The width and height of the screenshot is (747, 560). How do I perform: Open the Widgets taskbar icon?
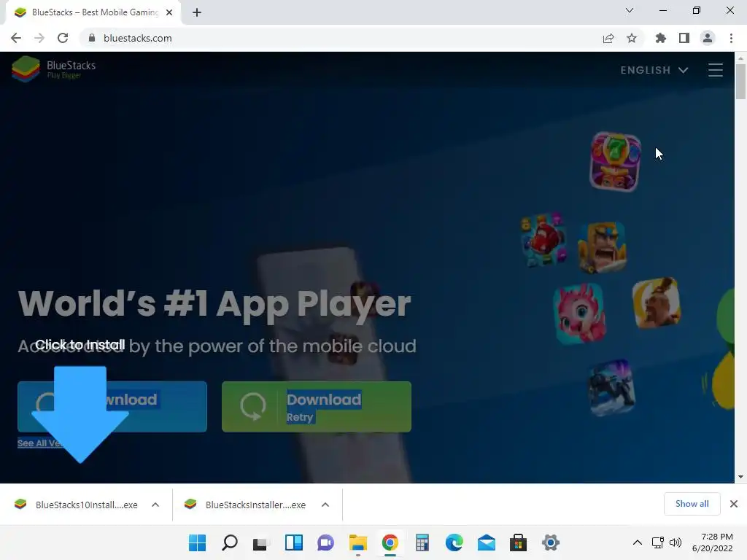(x=293, y=542)
